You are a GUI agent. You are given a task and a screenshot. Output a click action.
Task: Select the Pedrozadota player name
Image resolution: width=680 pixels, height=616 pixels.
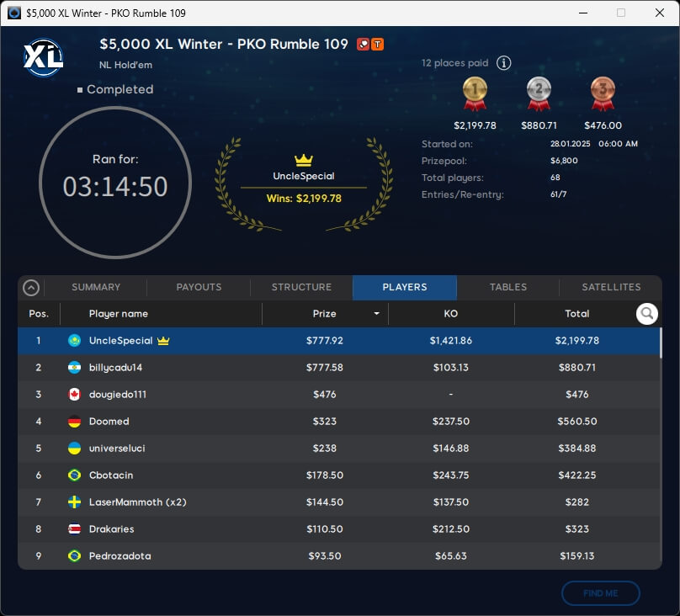point(120,555)
